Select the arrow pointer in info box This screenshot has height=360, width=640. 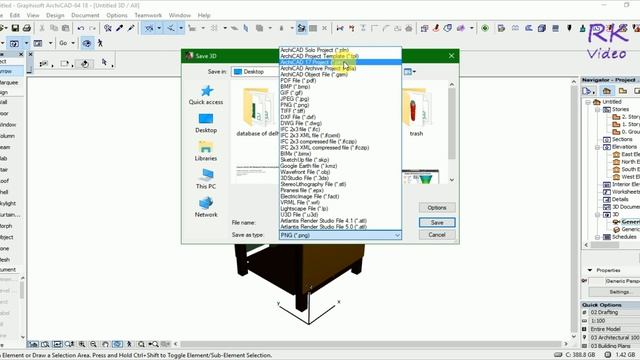(104, 62)
